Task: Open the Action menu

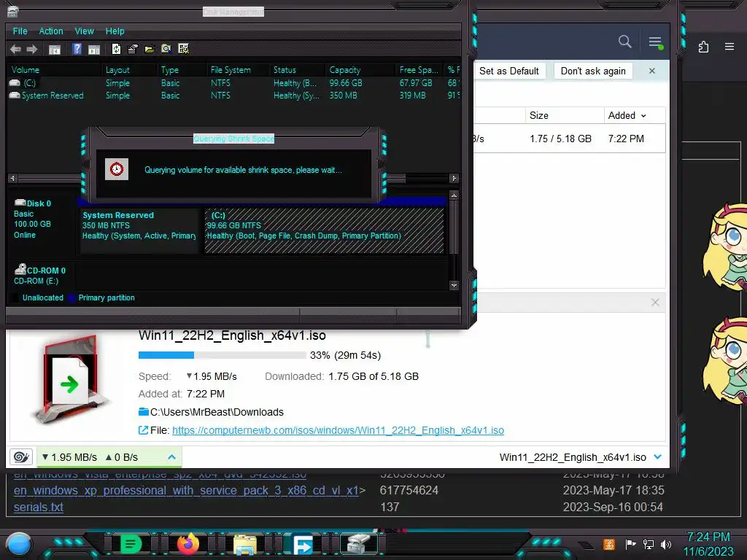Action: [51, 31]
